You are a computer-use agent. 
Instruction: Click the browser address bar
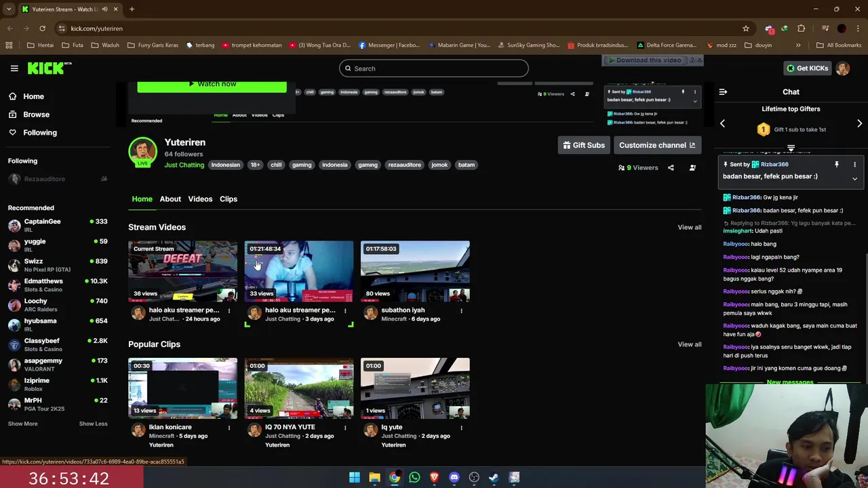[400, 28]
